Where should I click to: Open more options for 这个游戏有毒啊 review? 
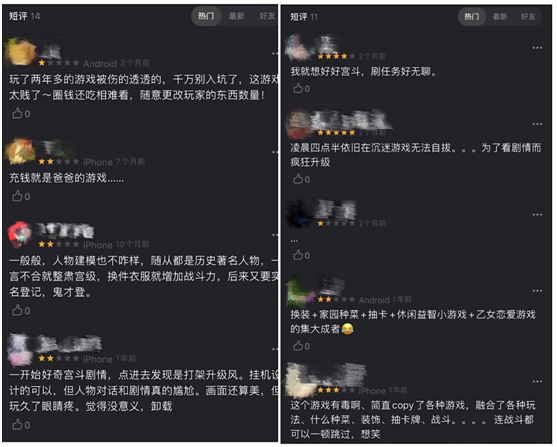(x=537, y=382)
